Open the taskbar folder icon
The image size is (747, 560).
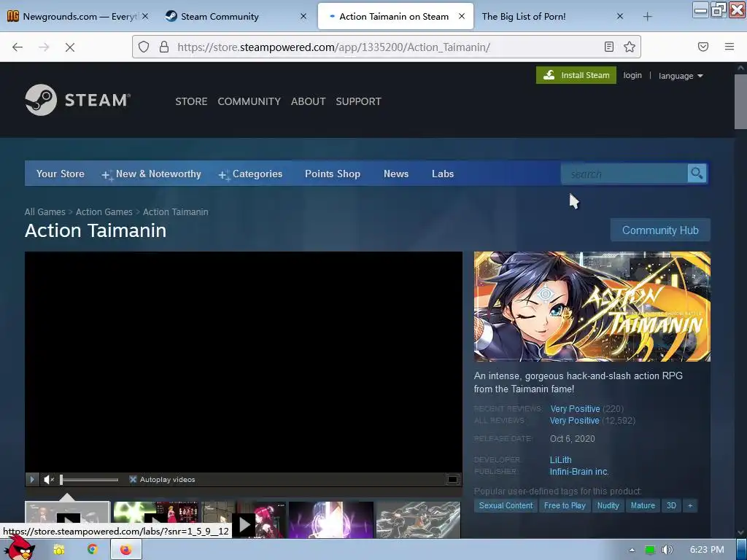59,550
